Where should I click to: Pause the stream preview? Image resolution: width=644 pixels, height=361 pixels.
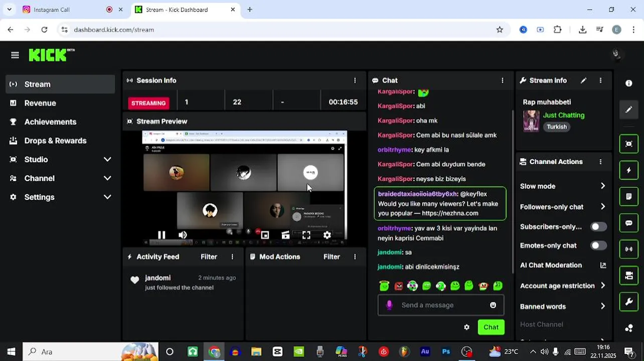click(162, 235)
